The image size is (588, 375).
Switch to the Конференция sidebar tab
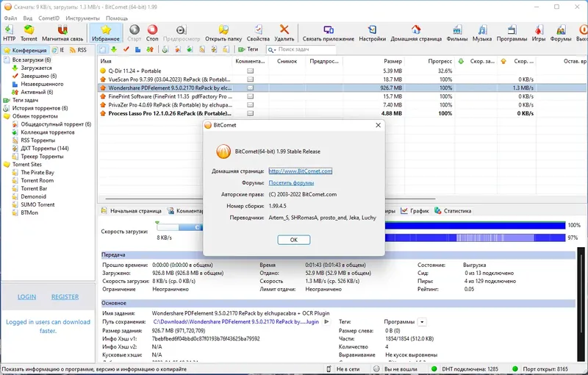[x=26, y=50]
